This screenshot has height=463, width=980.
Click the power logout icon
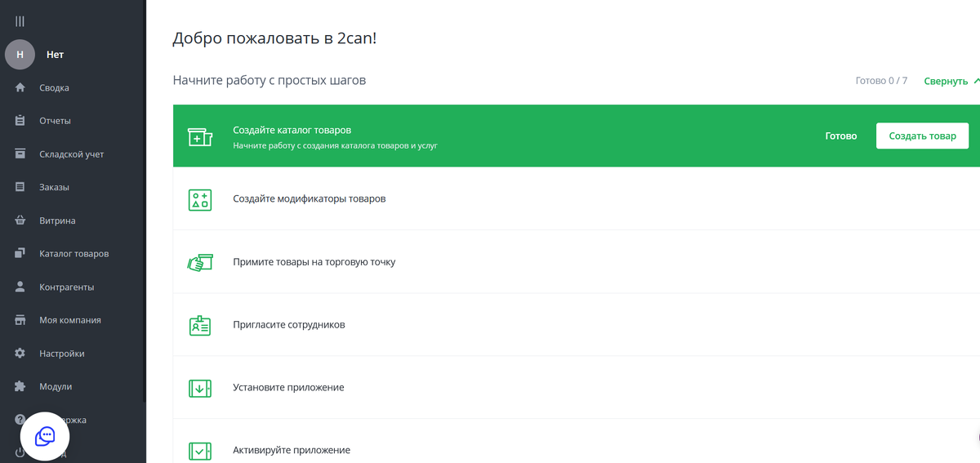[20, 452]
